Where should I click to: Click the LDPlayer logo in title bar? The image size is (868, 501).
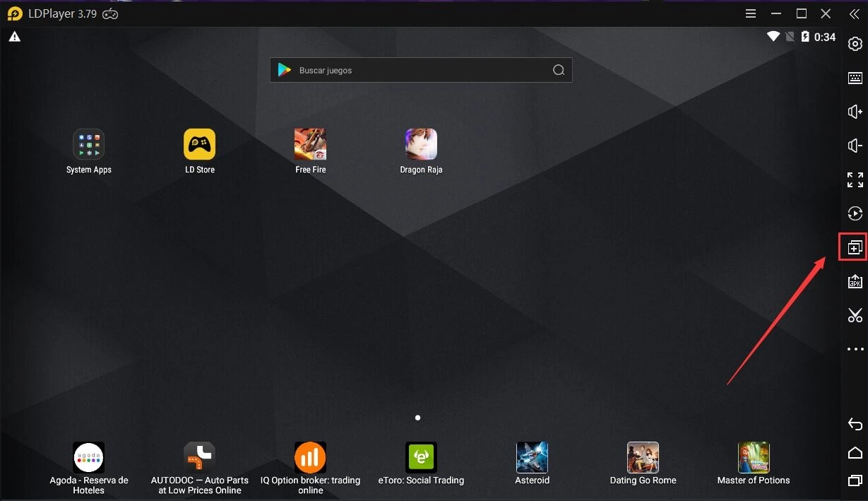[15, 13]
